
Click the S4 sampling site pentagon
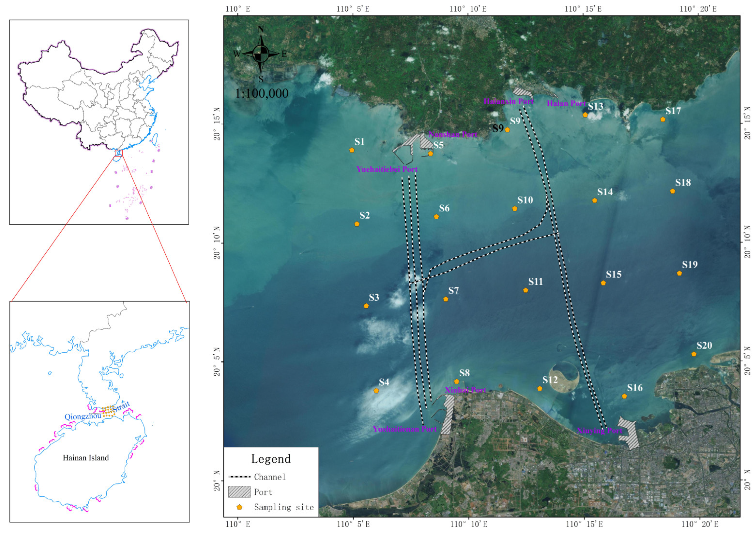pos(376,391)
